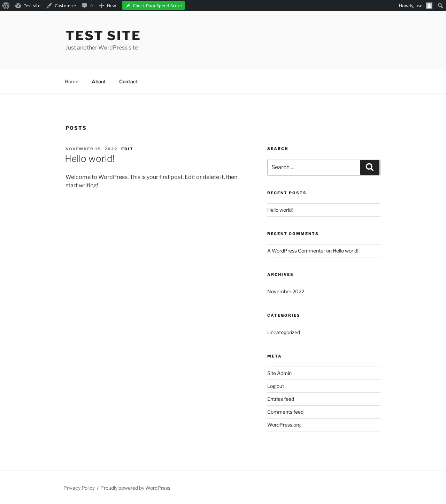Click the Search input field

tap(314, 167)
